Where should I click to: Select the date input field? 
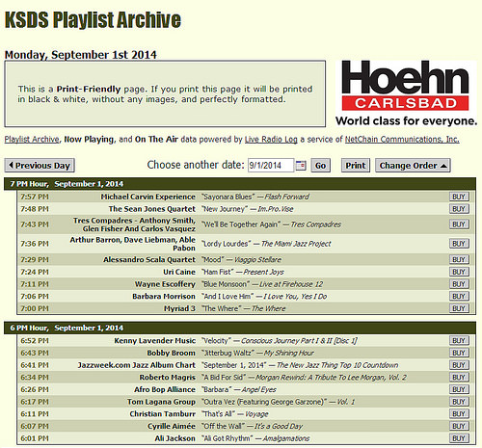coord(271,166)
